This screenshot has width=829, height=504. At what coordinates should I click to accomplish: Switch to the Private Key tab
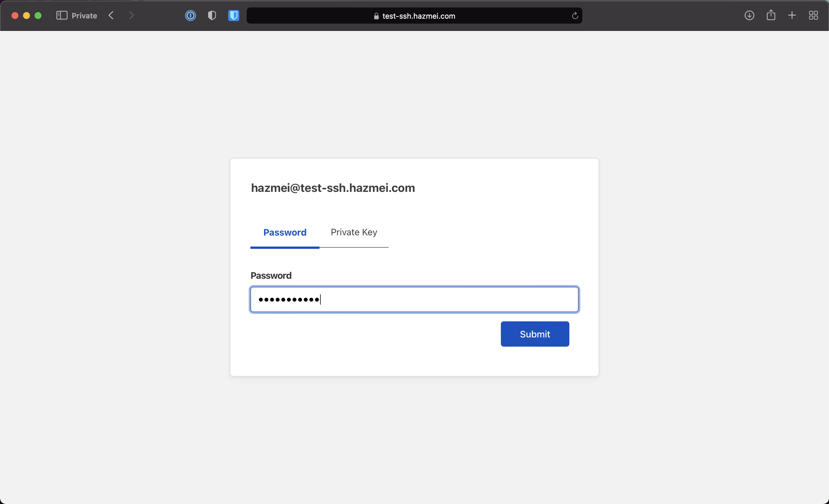coord(353,232)
